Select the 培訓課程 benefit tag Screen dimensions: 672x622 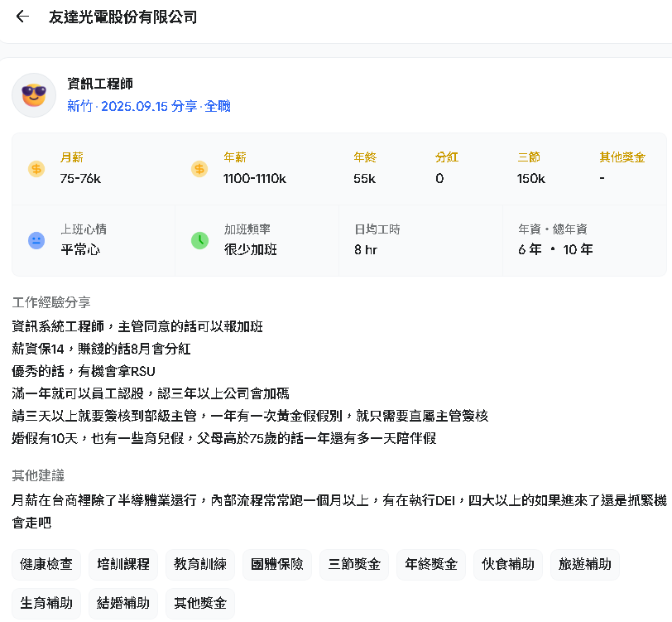[x=123, y=564]
